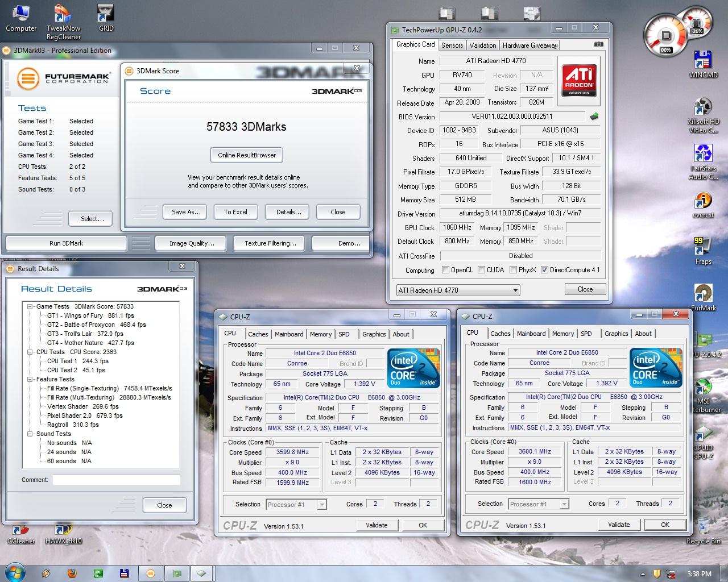728x582 pixels.
Task: Switch to the Validation tab in GPU-Z
Action: 483,45
